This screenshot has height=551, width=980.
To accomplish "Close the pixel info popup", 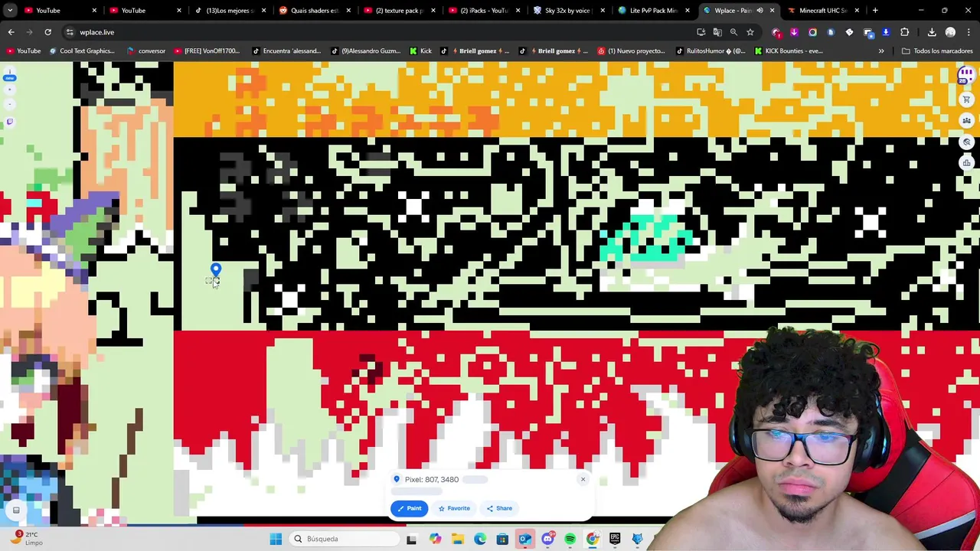I will point(583,480).
